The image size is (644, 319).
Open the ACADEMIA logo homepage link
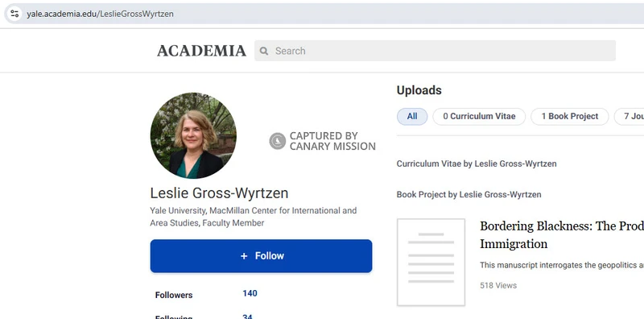(201, 51)
